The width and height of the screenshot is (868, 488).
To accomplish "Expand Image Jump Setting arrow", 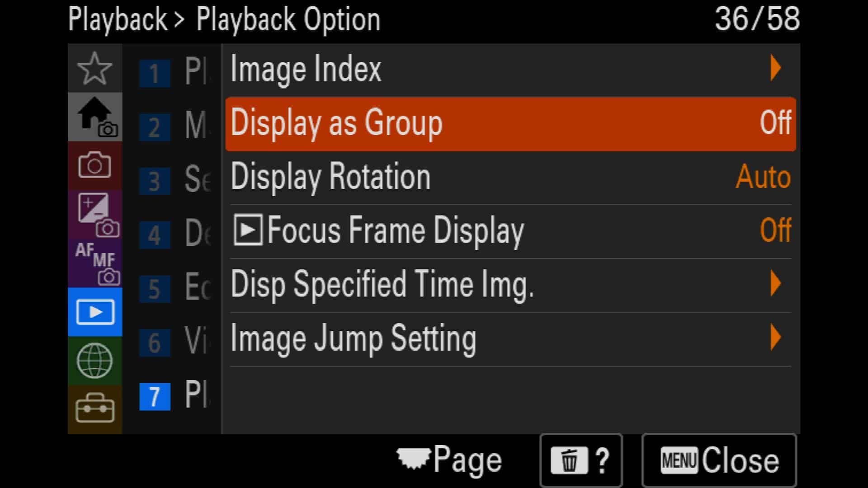I will (x=776, y=338).
